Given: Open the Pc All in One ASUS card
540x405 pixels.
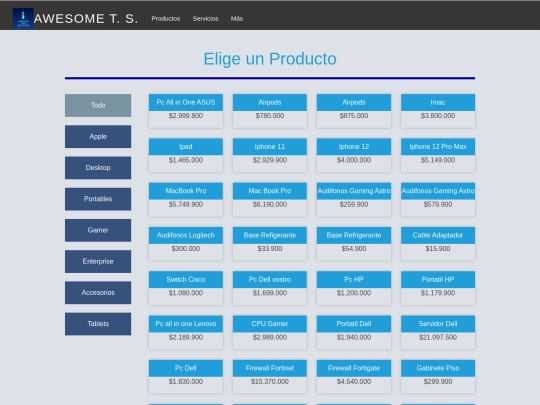Looking at the screenshot, I should point(186,111).
